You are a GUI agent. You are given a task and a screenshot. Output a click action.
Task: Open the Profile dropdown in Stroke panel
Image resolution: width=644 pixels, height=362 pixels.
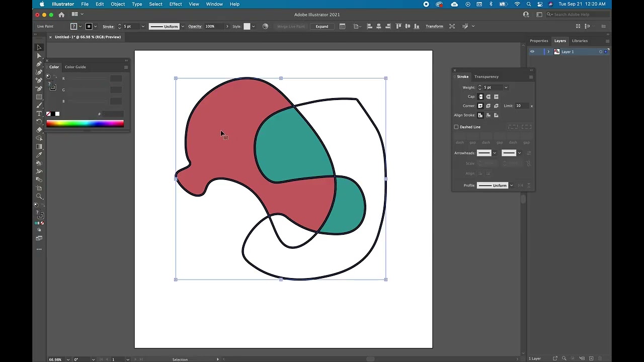tap(511, 186)
